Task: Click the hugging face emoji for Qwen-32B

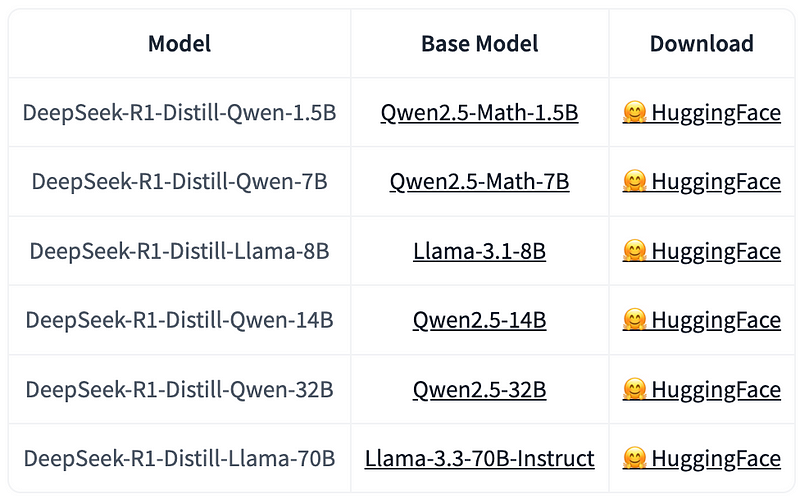Action: tap(634, 389)
